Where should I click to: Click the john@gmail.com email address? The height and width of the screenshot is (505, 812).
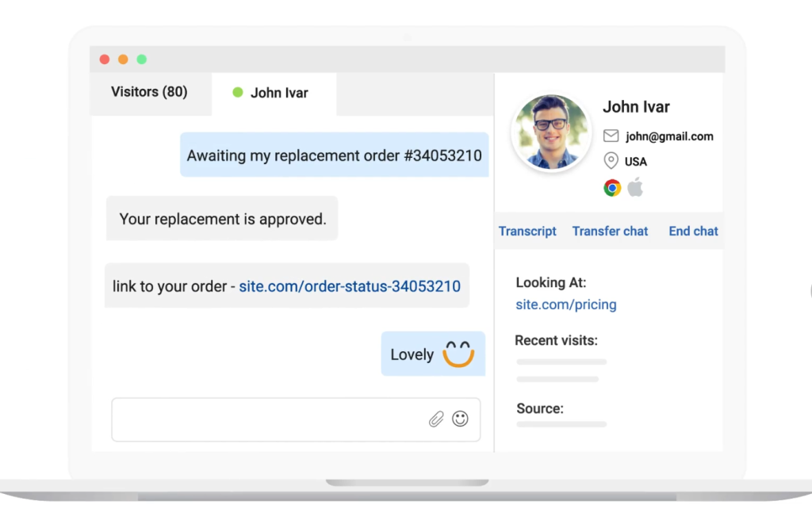point(668,136)
